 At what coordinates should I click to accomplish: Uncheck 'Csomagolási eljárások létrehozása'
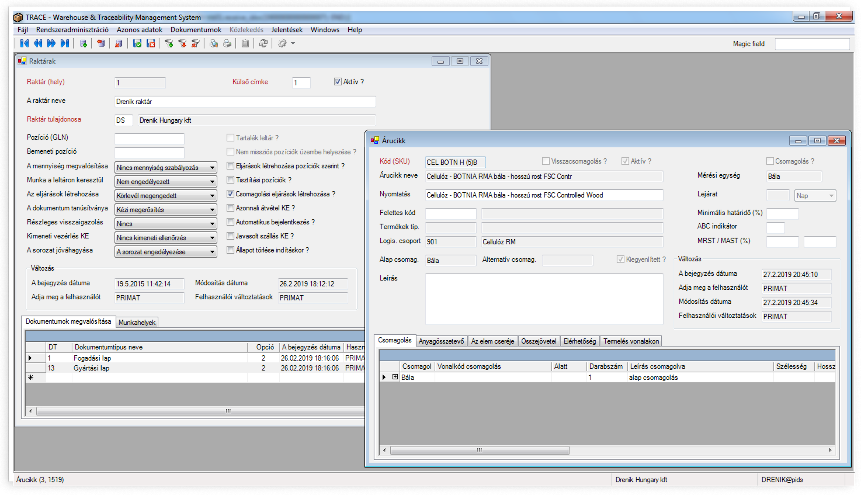coord(230,194)
